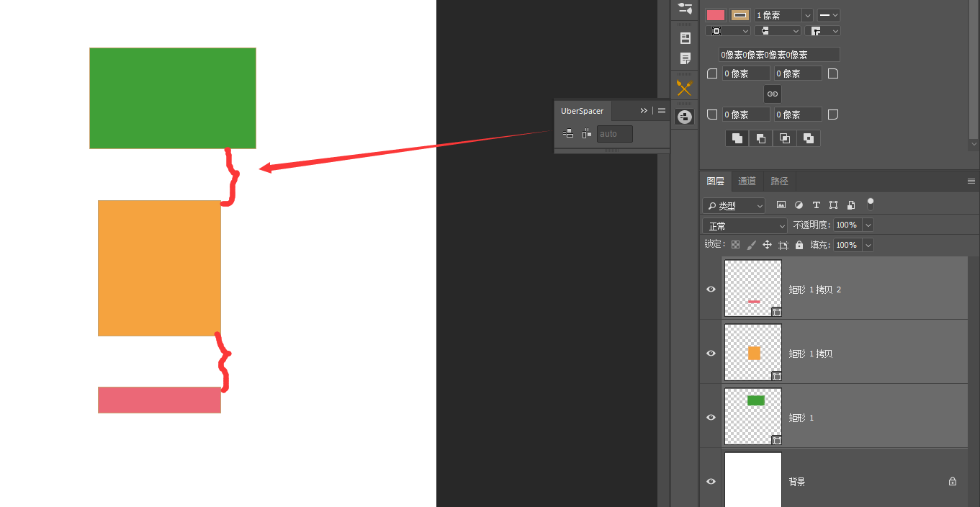980x507 pixels.
Task: Click the pink shape fill swatch
Action: [x=716, y=14]
